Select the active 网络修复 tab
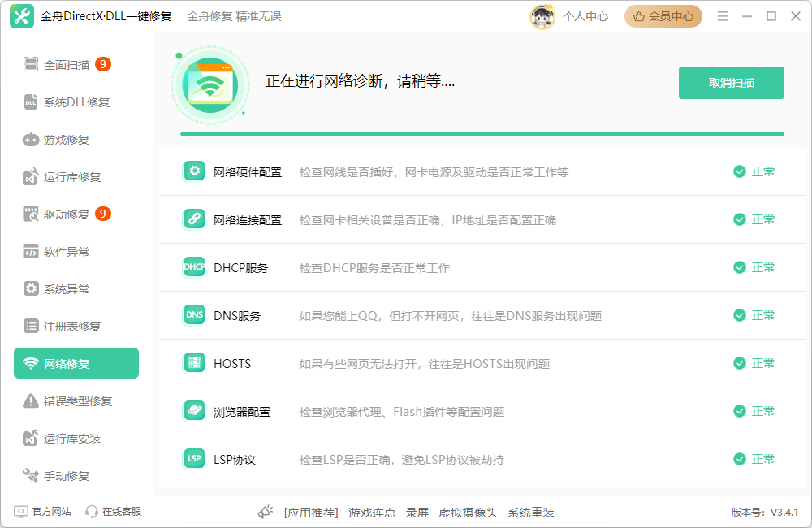Image resolution: width=812 pixels, height=528 pixels. 76,363
